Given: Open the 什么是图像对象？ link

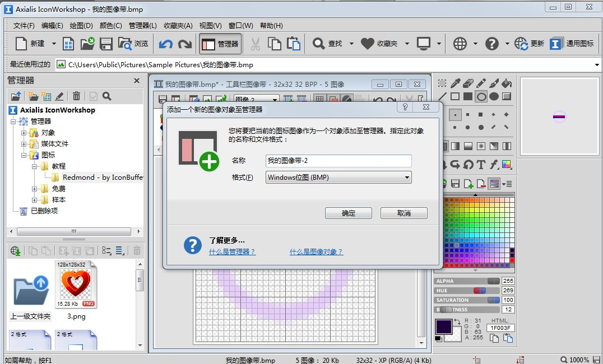Looking at the screenshot, I should [316, 252].
